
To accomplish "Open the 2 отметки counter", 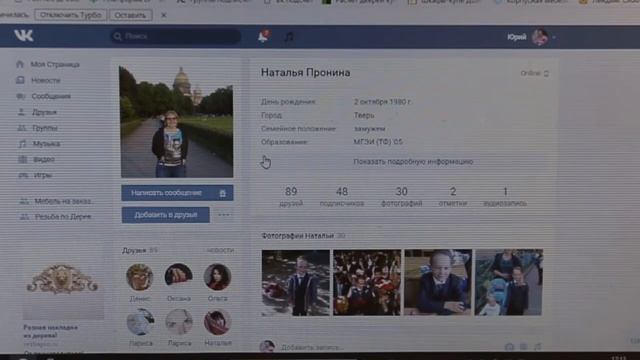I will [x=453, y=196].
